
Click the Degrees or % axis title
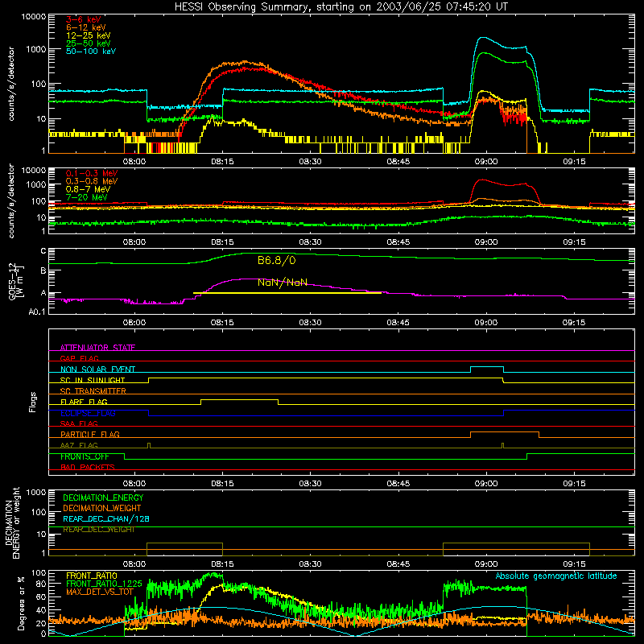[x=21, y=603]
